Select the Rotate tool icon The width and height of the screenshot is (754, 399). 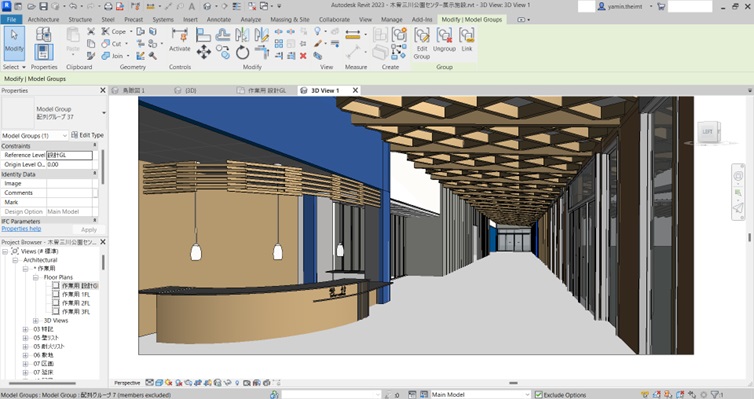point(242,52)
